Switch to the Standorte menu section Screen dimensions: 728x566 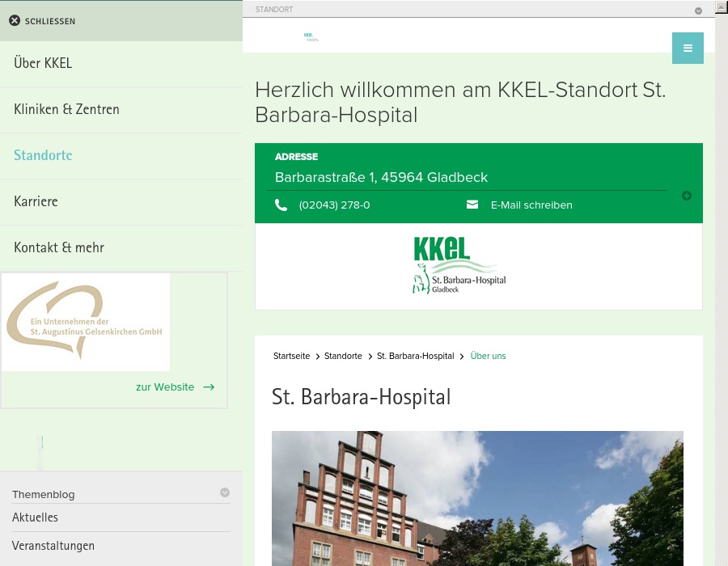point(43,155)
